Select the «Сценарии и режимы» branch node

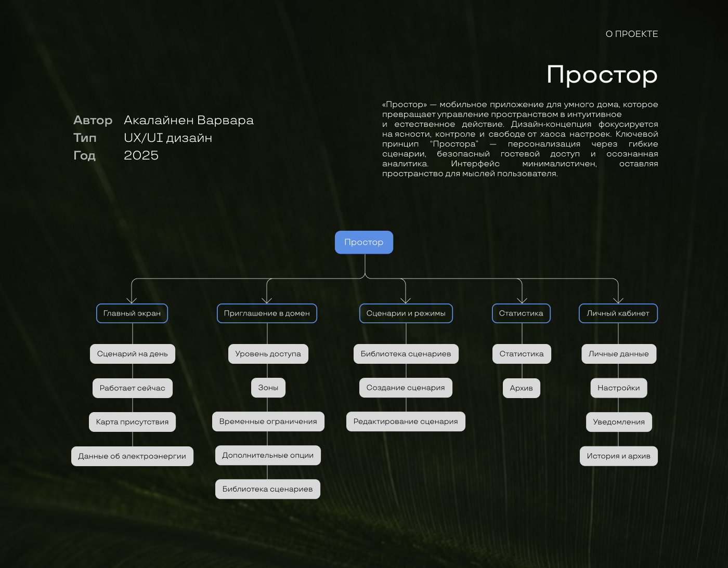(x=406, y=313)
